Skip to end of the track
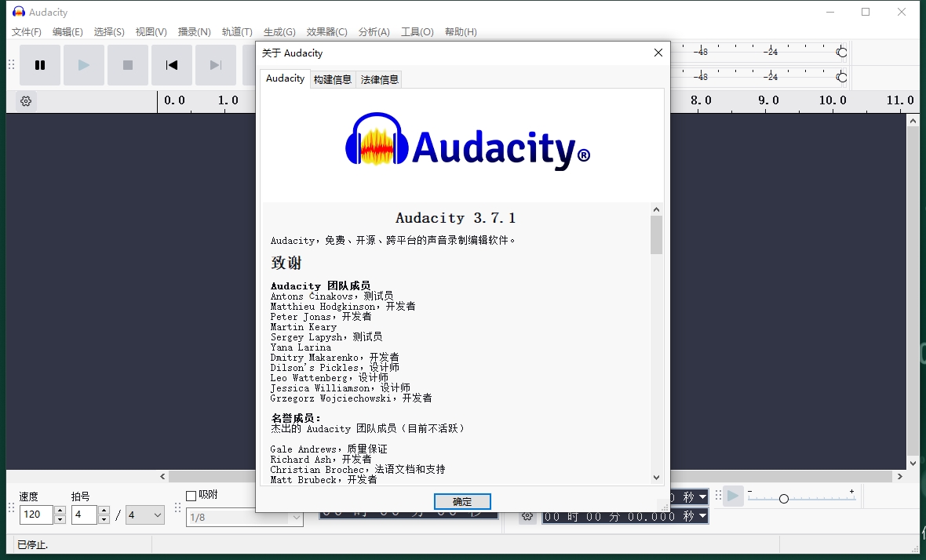 pos(215,65)
